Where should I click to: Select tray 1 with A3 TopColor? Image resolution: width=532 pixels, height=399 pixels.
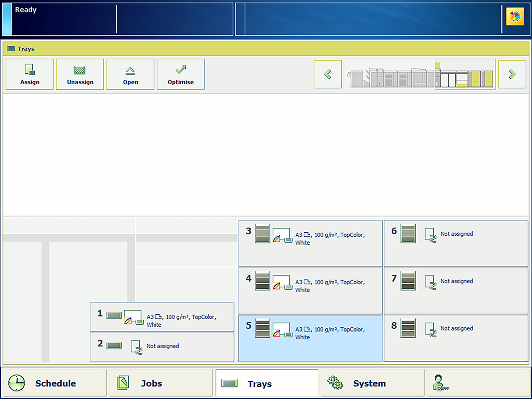tap(162, 317)
